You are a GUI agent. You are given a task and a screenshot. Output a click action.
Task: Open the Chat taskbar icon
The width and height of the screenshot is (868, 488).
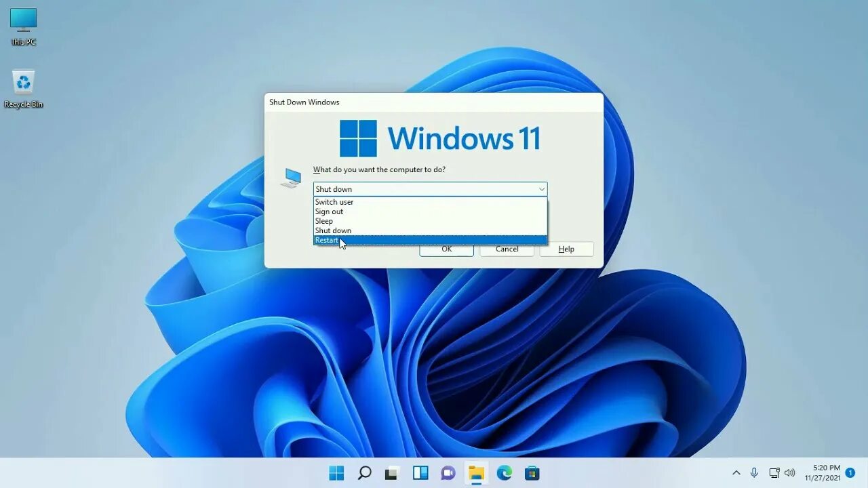click(x=448, y=473)
